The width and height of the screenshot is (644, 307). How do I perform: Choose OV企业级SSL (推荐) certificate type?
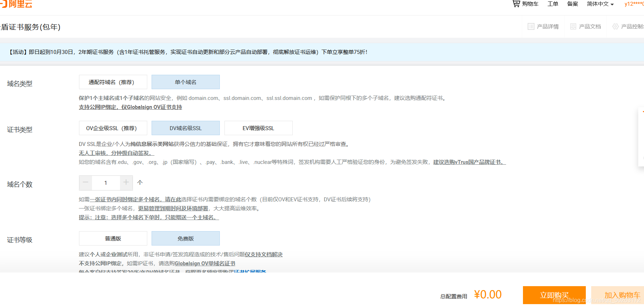(x=113, y=128)
